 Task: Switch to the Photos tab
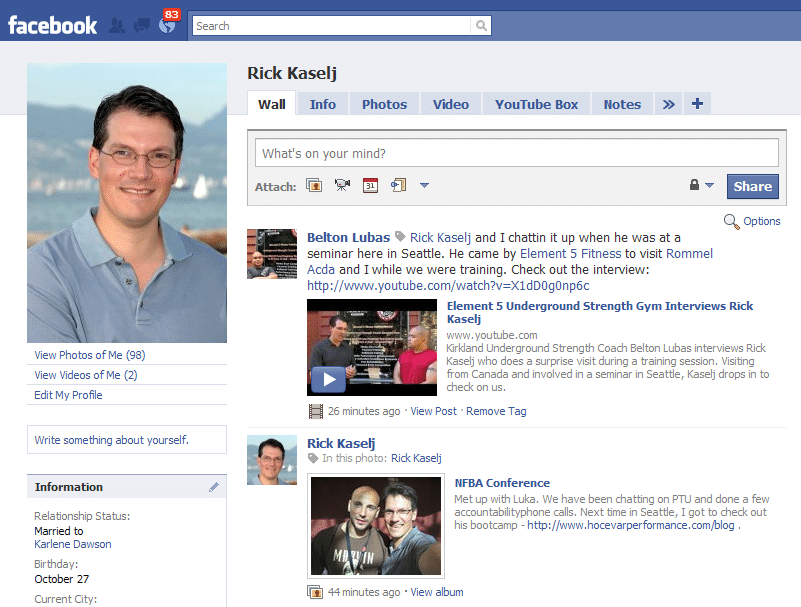[x=384, y=104]
